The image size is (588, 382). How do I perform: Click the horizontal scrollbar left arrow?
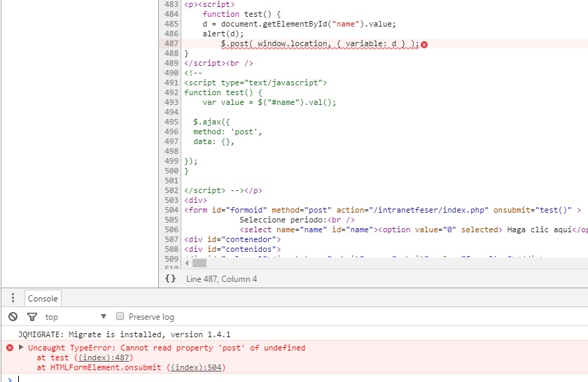pos(187,263)
